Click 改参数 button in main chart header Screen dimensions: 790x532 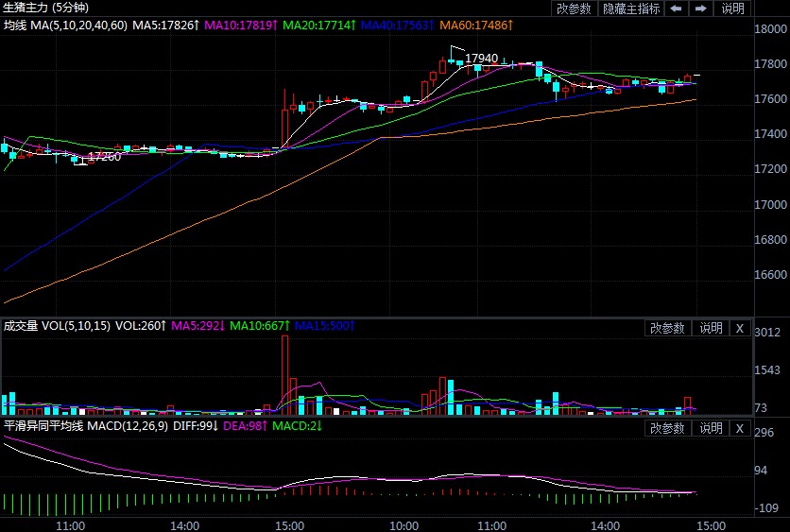574,9
